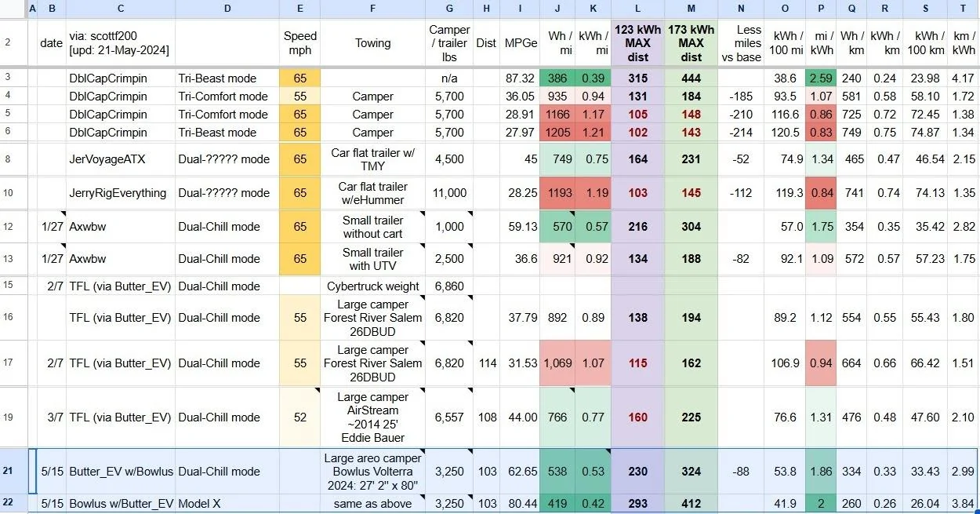Click the red 1205 Wh/mi cell
This screenshot has height=514, width=980.
point(557,133)
